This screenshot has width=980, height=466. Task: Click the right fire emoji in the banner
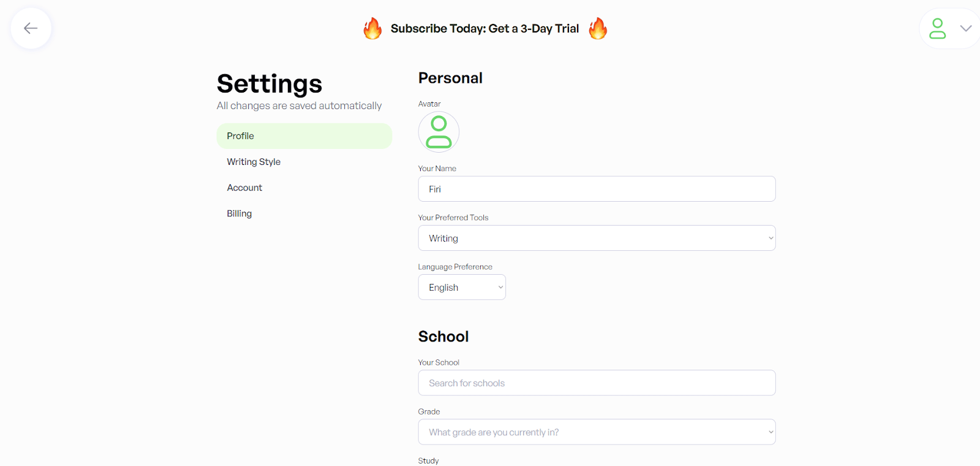[x=597, y=28]
